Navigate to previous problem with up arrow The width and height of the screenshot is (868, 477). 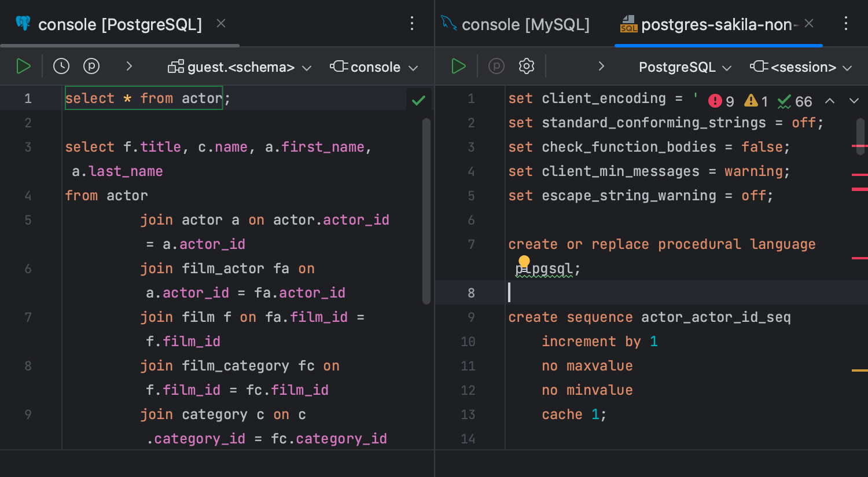tap(830, 100)
